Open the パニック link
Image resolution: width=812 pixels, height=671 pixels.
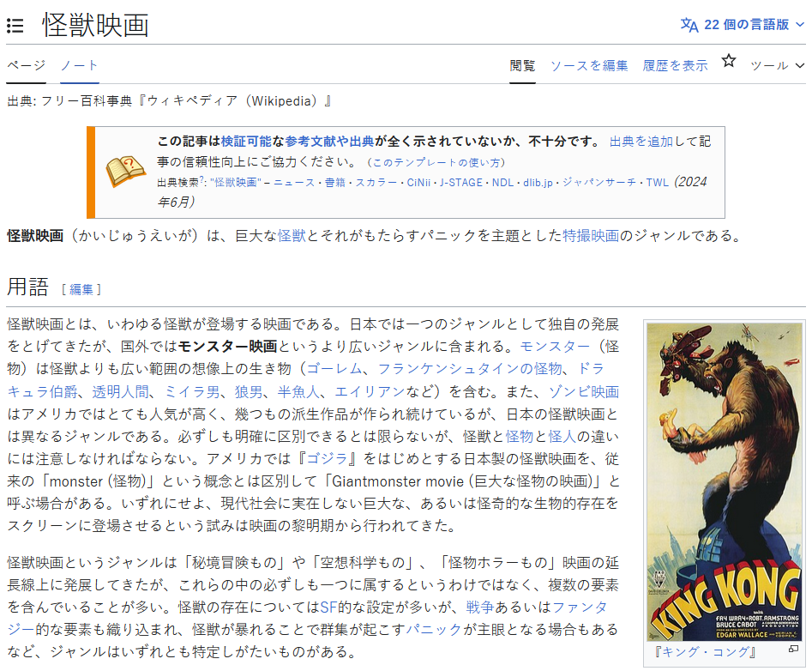pyautogui.click(x=434, y=629)
